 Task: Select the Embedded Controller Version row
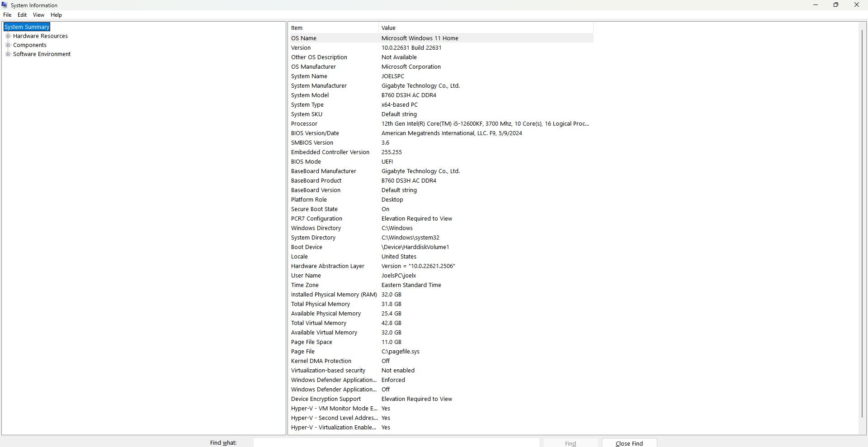coord(441,152)
